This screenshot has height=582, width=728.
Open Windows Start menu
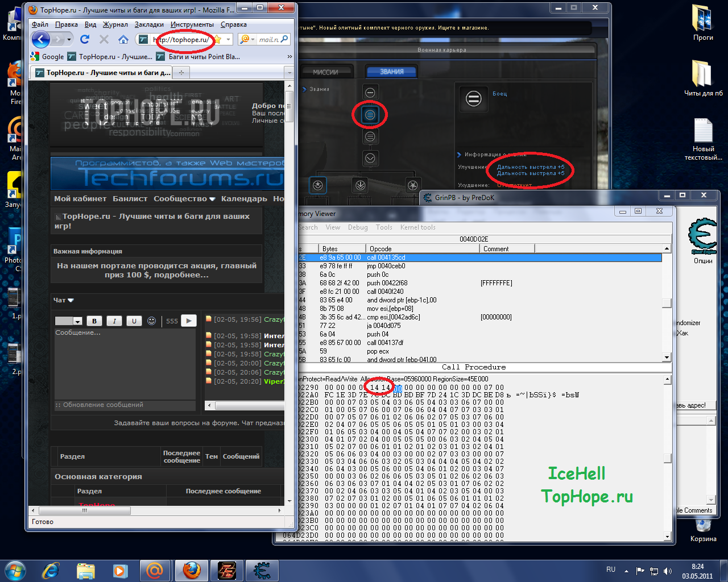[15, 570]
